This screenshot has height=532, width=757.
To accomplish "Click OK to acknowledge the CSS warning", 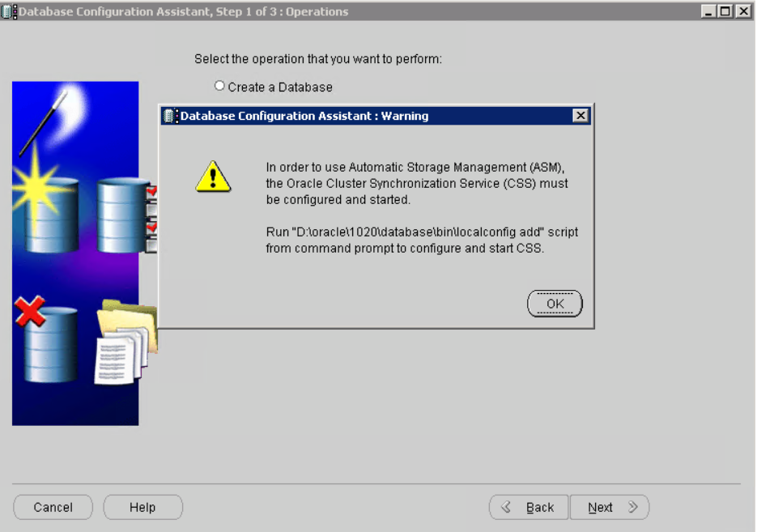I will pyautogui.click(x=555, y=304).
